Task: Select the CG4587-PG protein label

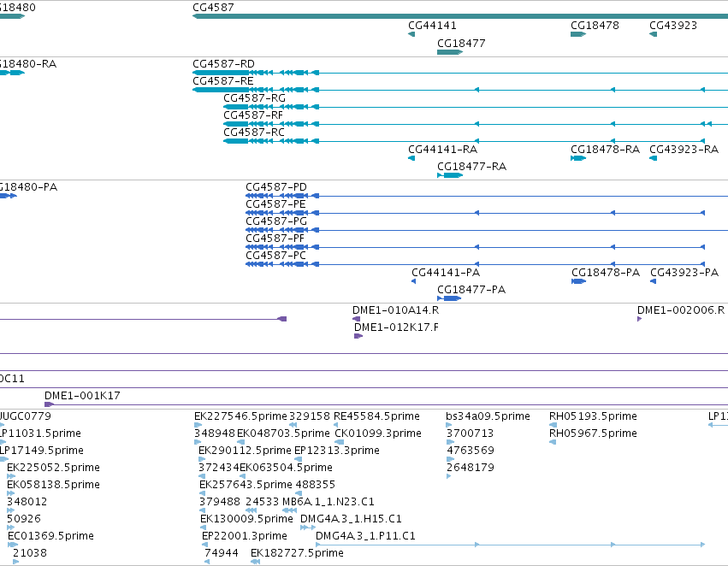Action: pos(276,221)
